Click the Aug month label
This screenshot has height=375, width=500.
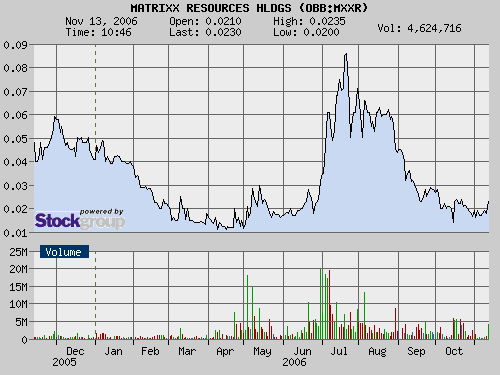(377, 351)
